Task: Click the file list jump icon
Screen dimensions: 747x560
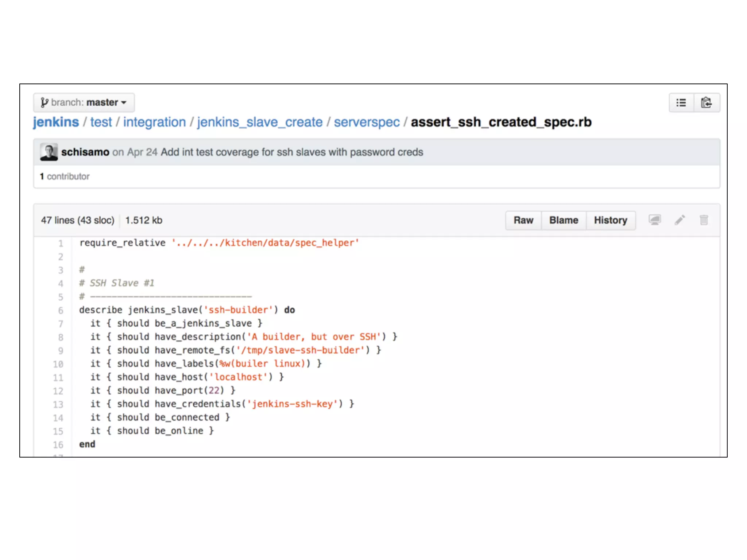Action: (x=681, y=103)
